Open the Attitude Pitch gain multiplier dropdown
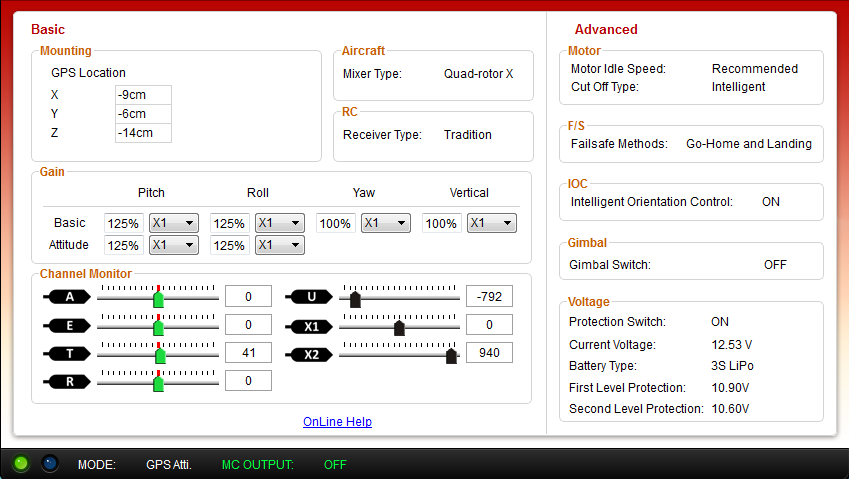The height and width of the screenshot is (479, 849). coord(173,245)
